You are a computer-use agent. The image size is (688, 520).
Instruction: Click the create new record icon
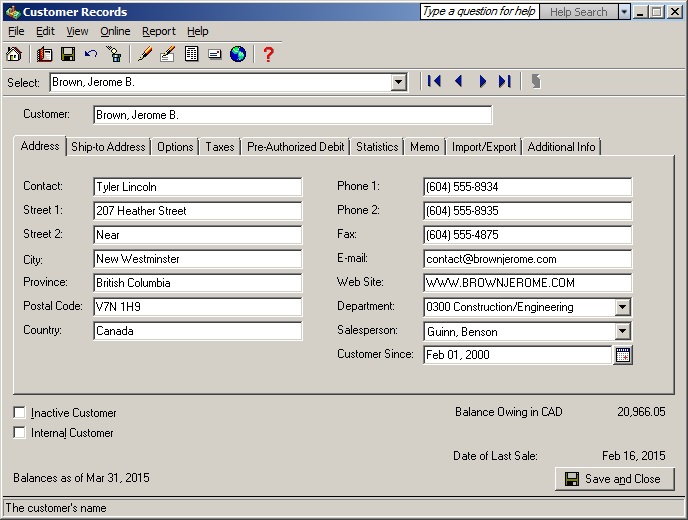point(44,54)
